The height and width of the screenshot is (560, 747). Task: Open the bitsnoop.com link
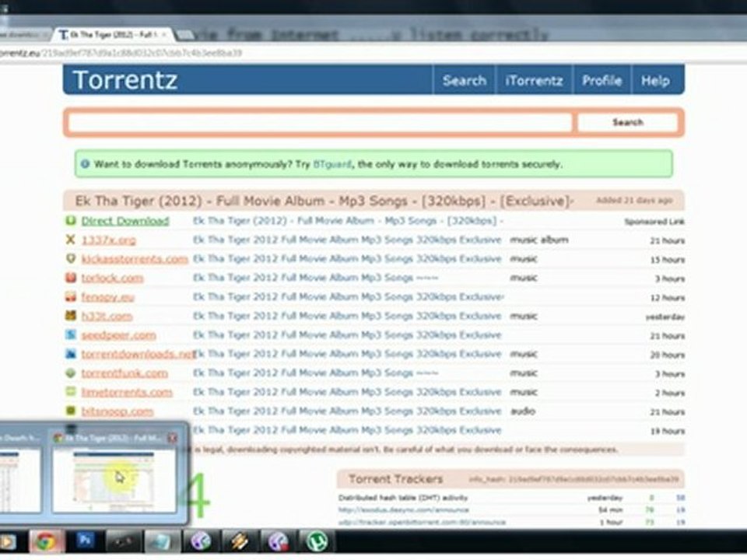coord(117,411)
